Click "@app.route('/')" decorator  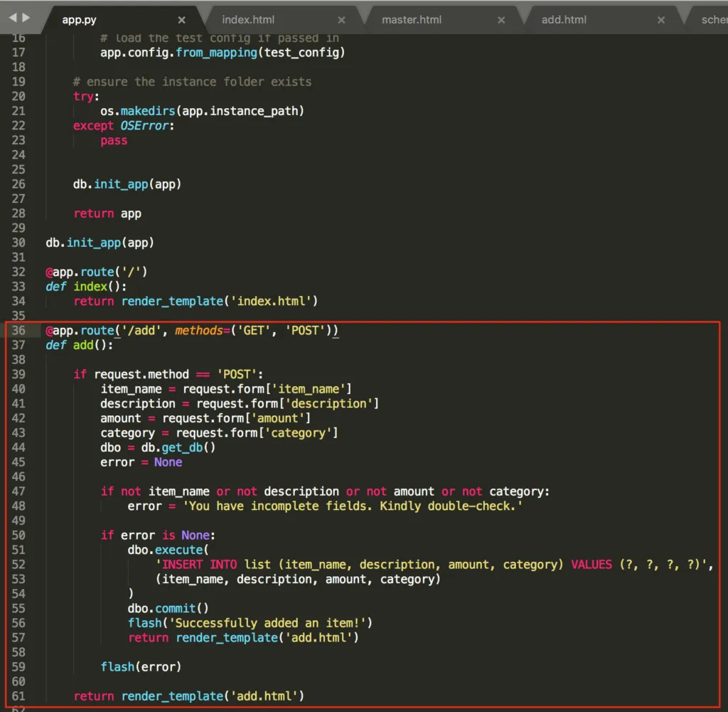click(96, 272)
